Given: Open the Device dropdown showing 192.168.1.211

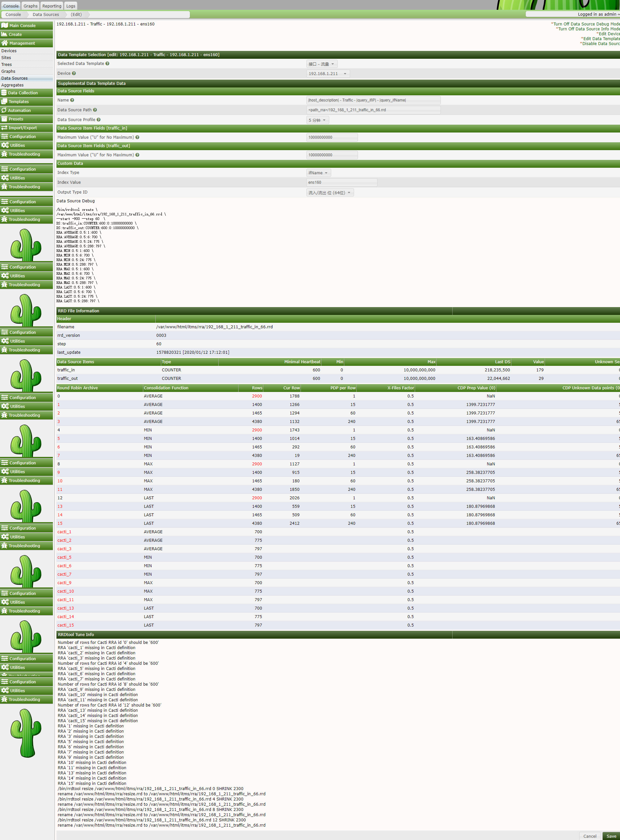Looking at the screenshot, I should point(328,73).
